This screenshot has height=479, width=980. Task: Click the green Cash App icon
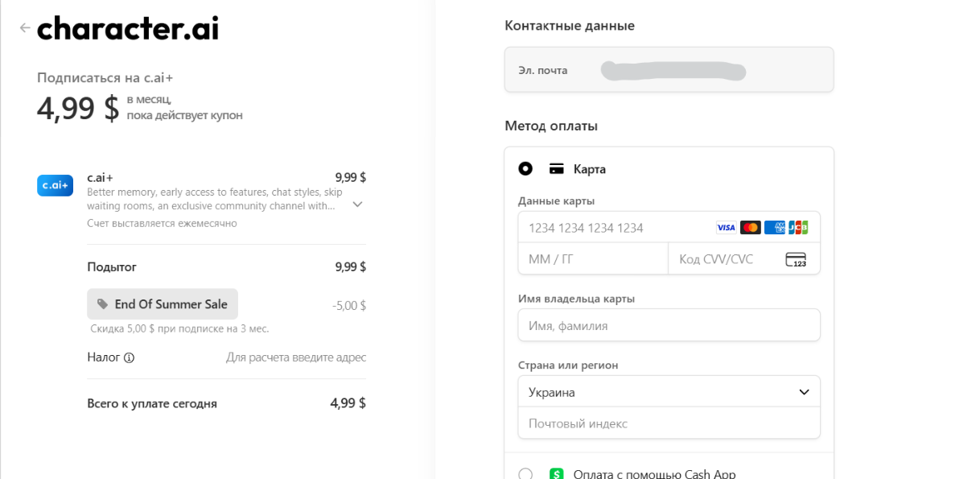tap(557, 474)
